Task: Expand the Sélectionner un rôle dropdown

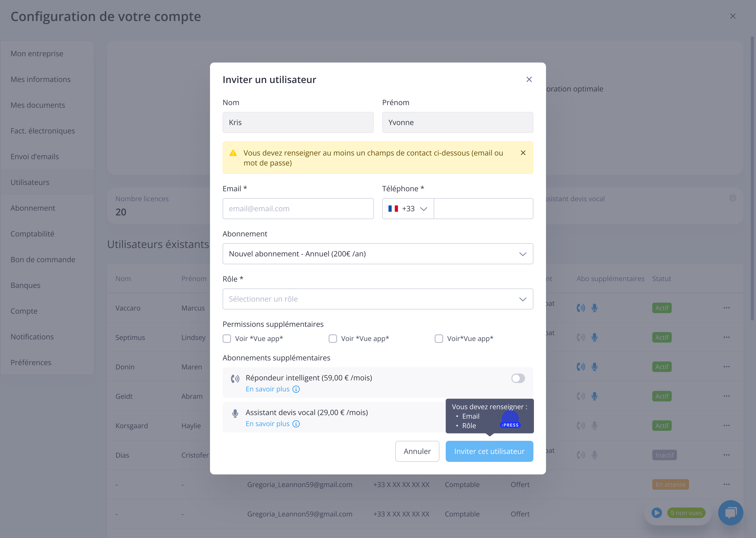Action: click(378, 299)
